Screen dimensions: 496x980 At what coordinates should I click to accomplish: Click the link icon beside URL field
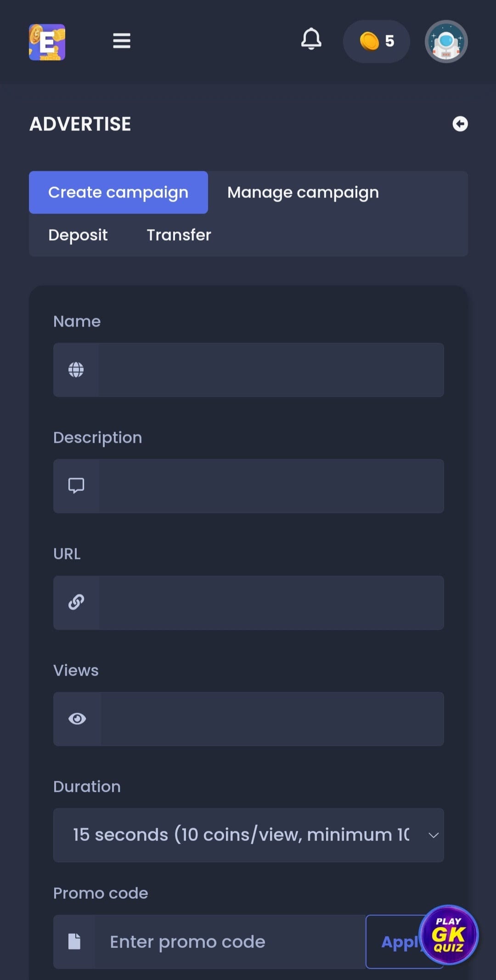coord(76,602)
